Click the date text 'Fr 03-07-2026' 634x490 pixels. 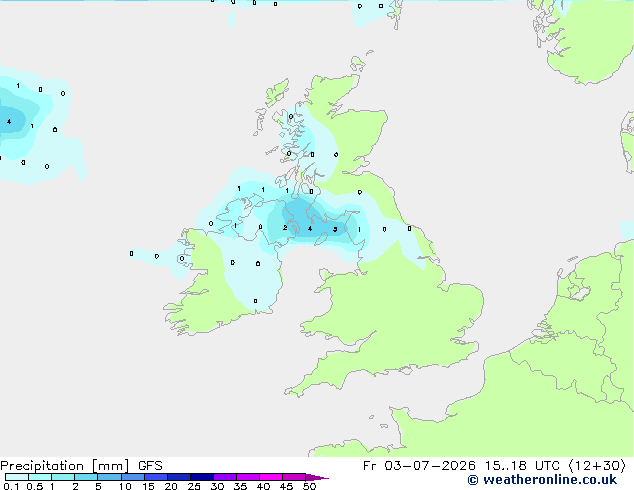pos(419,466)
